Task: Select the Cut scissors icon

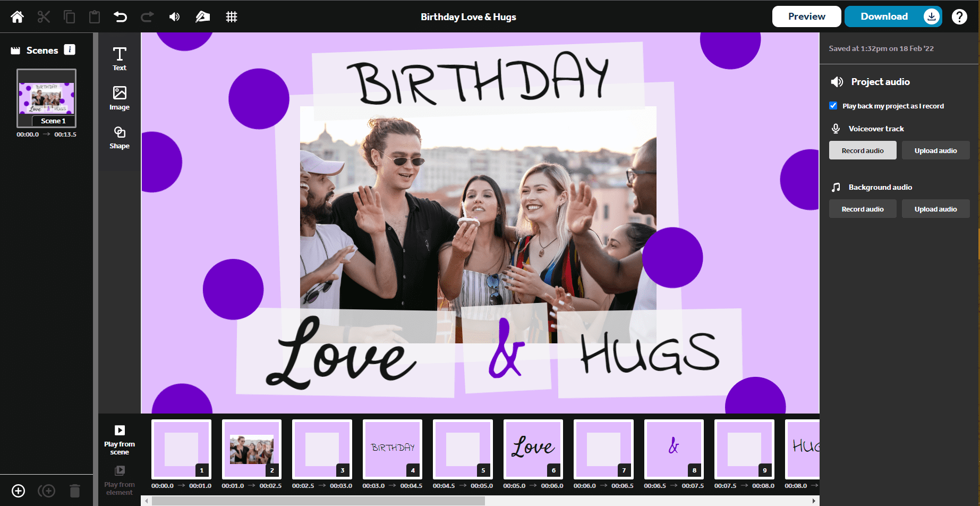Action: (44, 17)
